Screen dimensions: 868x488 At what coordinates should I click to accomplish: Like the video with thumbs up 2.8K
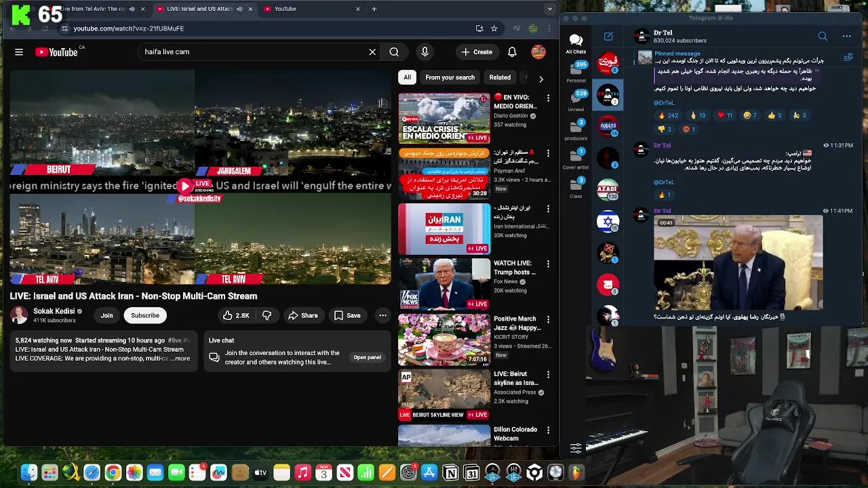click(x=236, y=315)
